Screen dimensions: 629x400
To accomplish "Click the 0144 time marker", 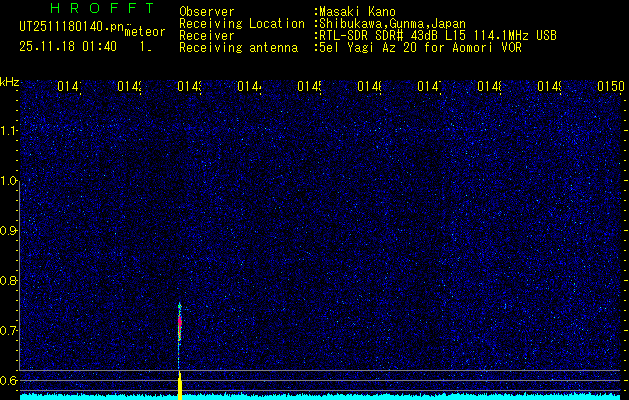I will [x=249, y=86].
